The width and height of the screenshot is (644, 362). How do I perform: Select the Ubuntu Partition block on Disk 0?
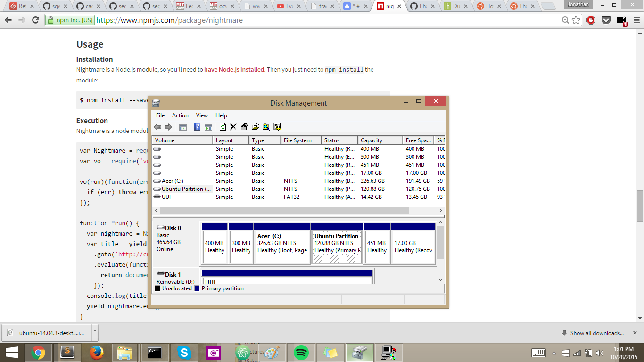pyautogui.click(x=337, y=244)
